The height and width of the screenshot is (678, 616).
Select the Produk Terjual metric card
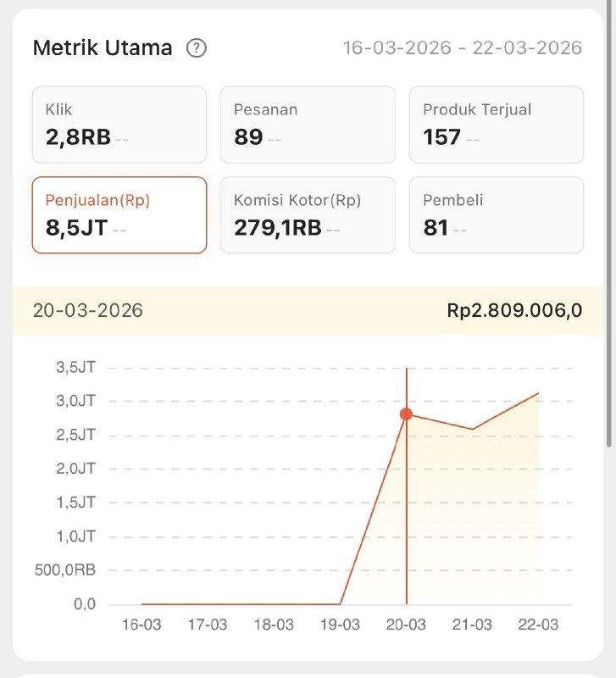click(496, 125)
